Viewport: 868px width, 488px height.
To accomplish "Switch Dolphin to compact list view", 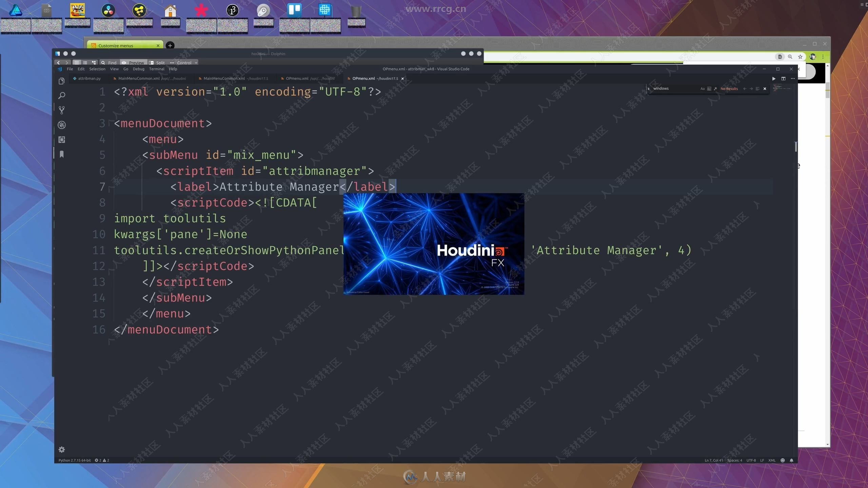I will (x=85, y=63).
